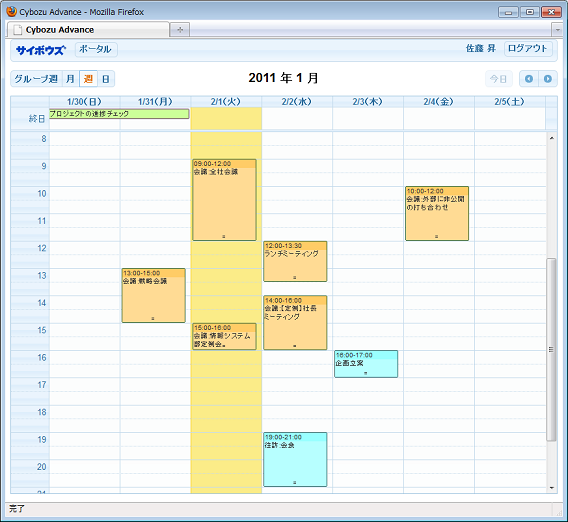Click resize handle of 企画立案 event
This screenshot has height=522, width=568.
(x=366, y=373)
